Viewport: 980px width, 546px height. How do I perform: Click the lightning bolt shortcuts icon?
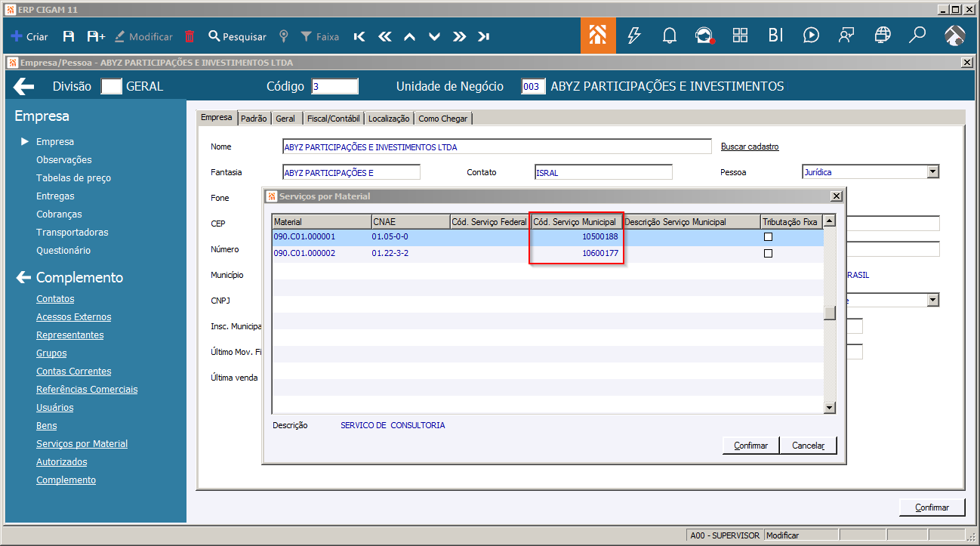[634, 35]
